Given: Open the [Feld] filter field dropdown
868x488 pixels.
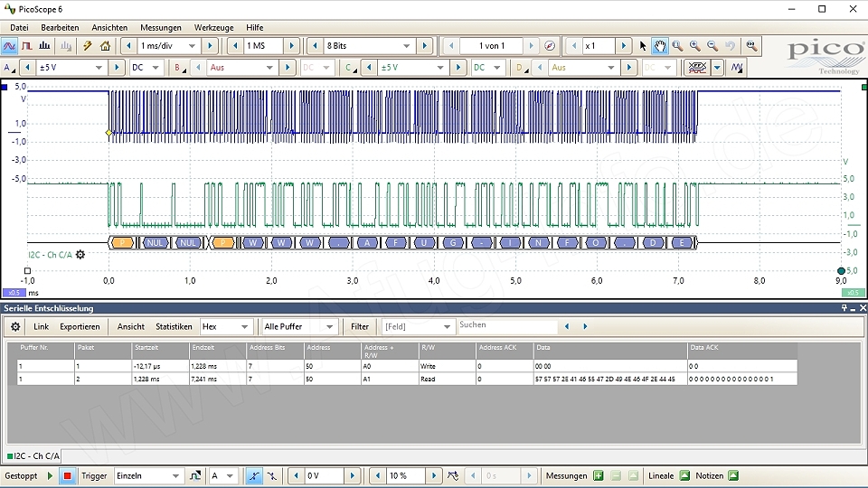Looking at the screenshot, I should point(447,327).
